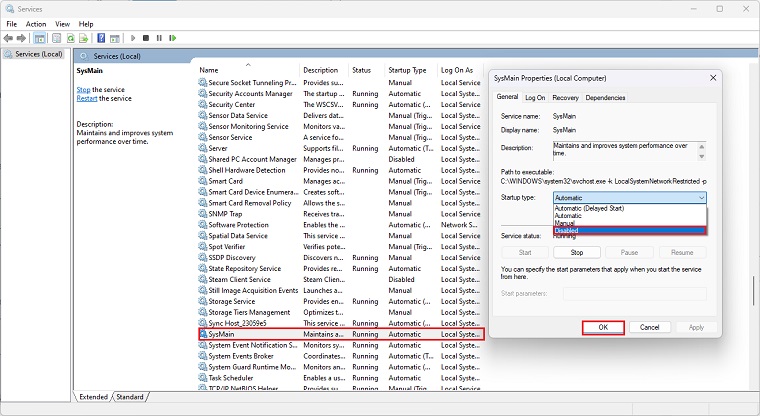Viewport: 760px width, 416px height.
Task: Click OK in SysMain Properties
Action: (603, 327)
